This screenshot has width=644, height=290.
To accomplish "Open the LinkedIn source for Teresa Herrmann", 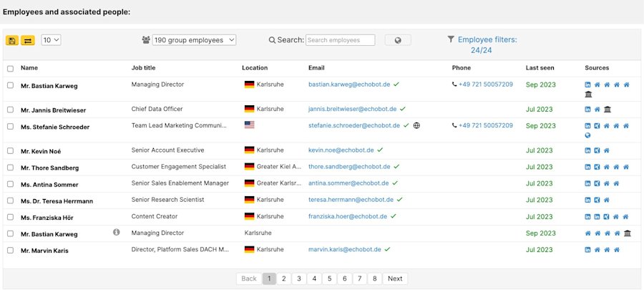I will [x=587, y=200].
